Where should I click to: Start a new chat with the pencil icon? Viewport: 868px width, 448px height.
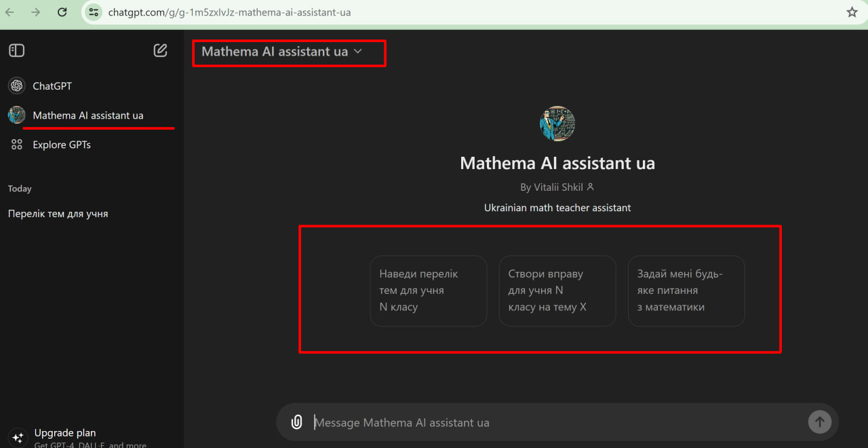(x=160, y=50)
